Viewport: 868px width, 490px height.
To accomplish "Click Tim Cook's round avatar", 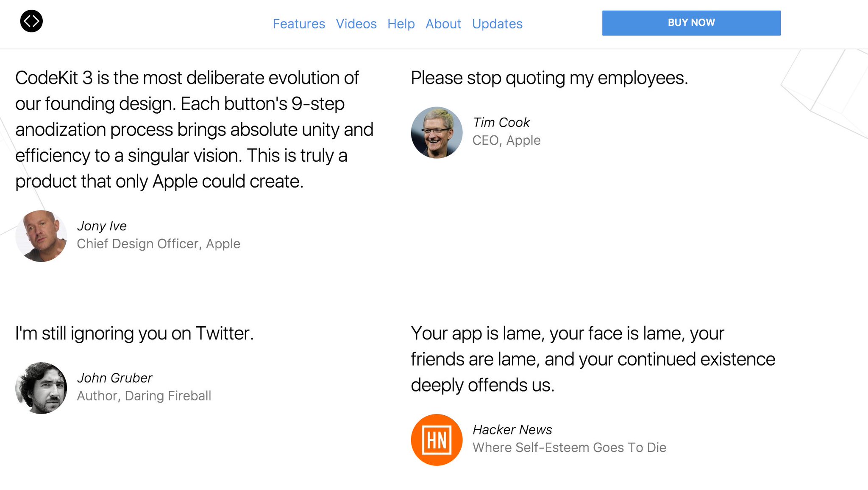I will [437, 132].
